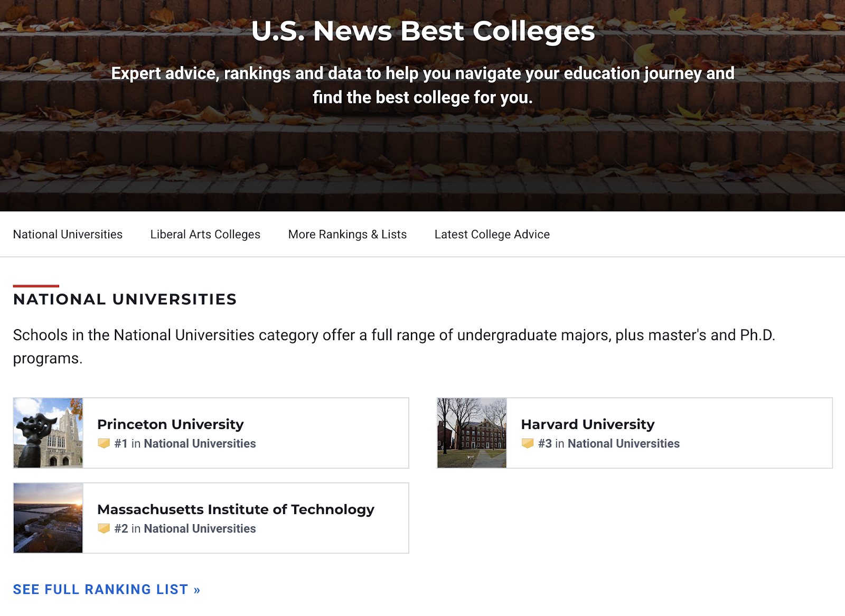845x616 pixels.
Task: Open the National Universities nav section
Action: coord(68,234)
